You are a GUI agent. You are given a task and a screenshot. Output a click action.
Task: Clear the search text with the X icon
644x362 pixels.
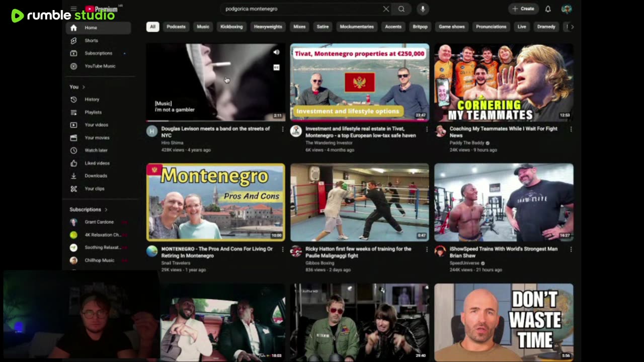(x=386, y=9)
